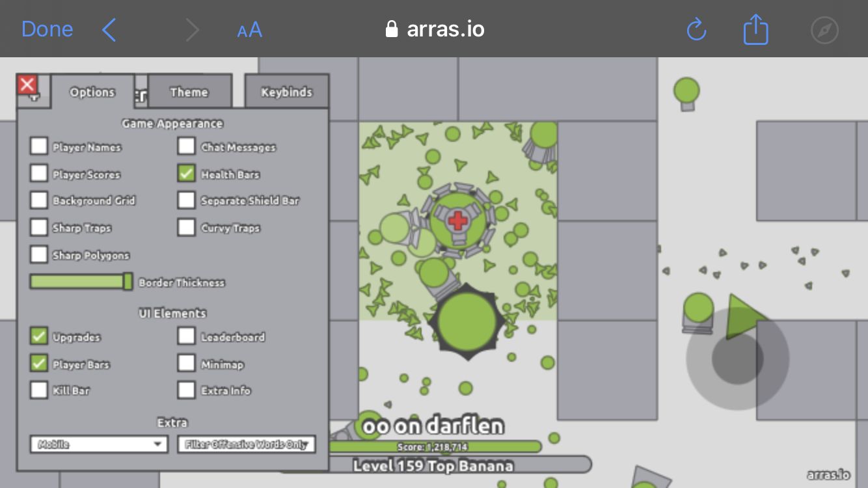
Task: Open the Filter Offensive Words Only dropdown
Action: pos(247,444)
